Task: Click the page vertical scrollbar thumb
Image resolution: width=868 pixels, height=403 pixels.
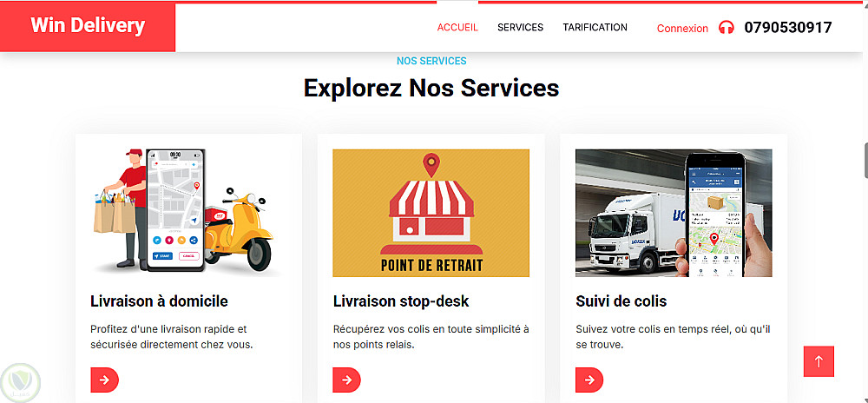Action: (x=865, y=161)
